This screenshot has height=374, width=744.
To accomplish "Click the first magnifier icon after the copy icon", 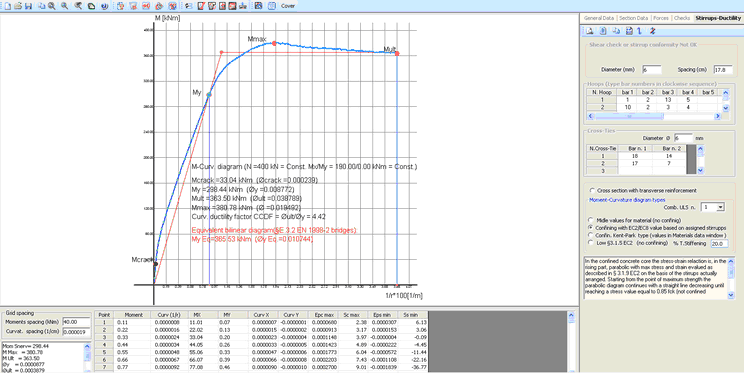I will [52, 6].
